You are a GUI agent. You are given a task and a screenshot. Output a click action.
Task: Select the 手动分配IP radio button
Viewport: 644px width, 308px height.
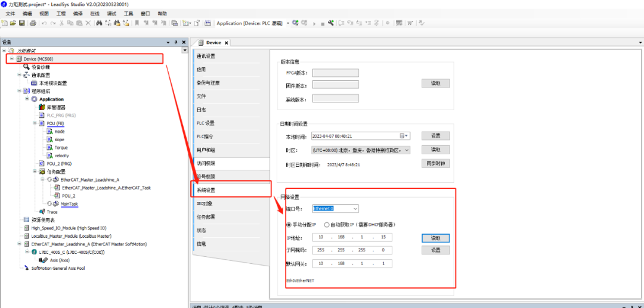tap(290, 225)
